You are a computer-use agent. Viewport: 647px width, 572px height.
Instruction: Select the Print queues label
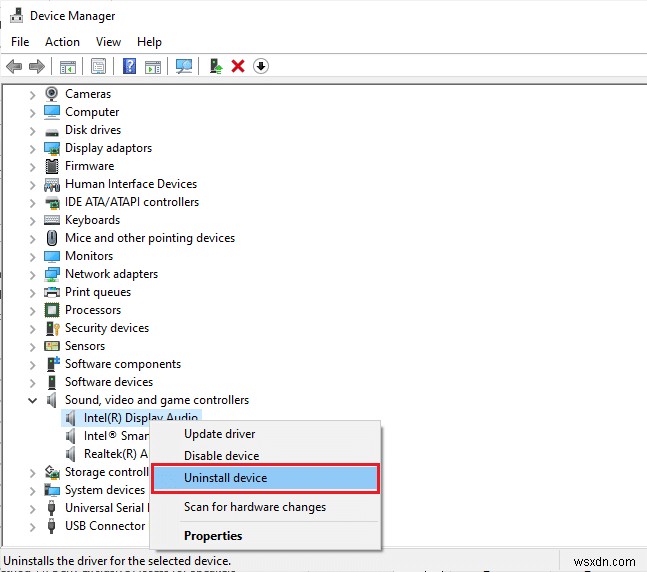(x=98, y=292)
